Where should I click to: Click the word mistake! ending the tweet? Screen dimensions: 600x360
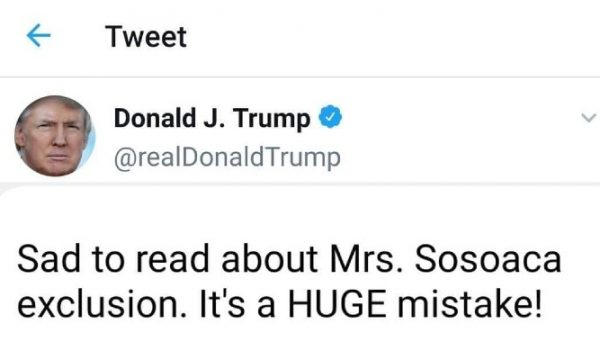(x=470, y=305)
